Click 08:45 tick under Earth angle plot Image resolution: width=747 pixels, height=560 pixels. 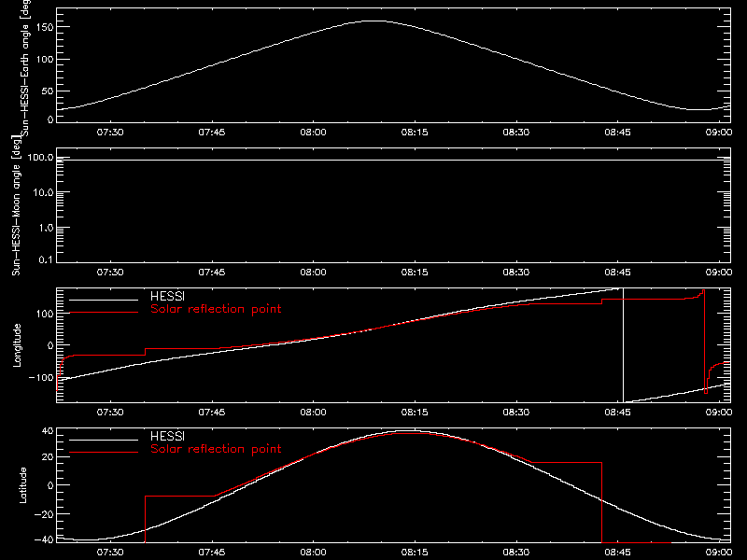click(x=617, y=132)
